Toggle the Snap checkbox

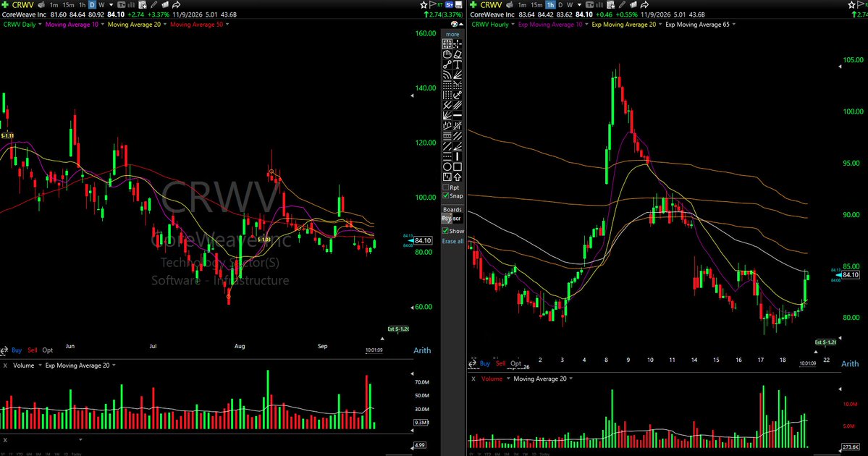[446, 196]
